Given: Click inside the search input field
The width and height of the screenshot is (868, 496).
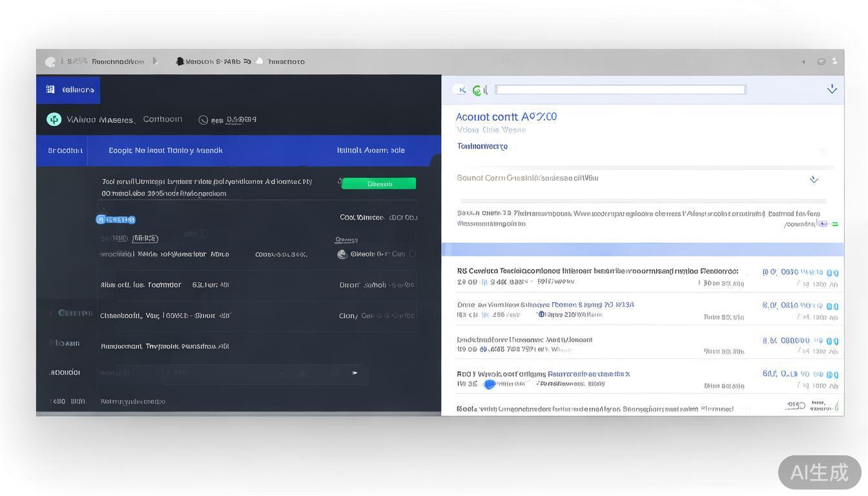Looking at the screenshot, I should tap(620, 89).
